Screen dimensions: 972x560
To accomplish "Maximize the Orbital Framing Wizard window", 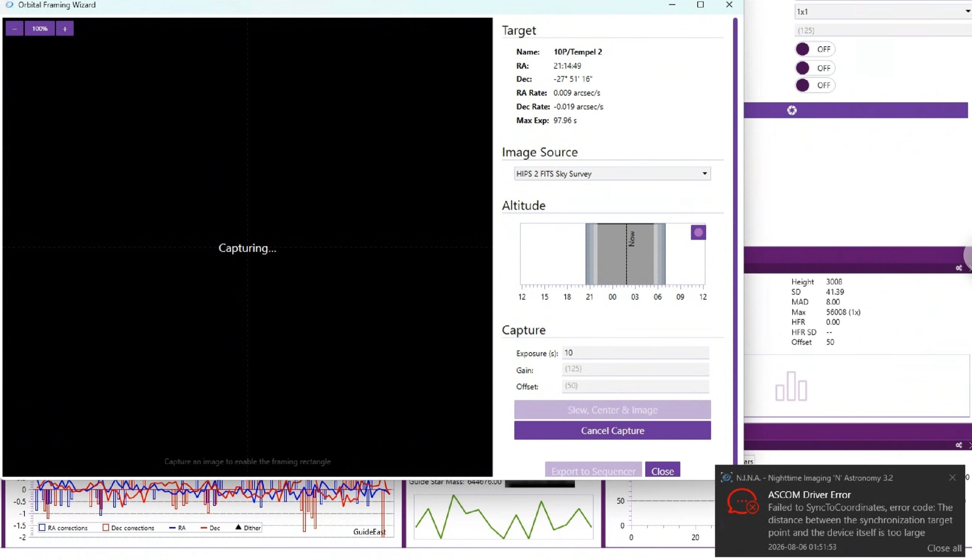I will pyautogui.click(x=700, y=5).
